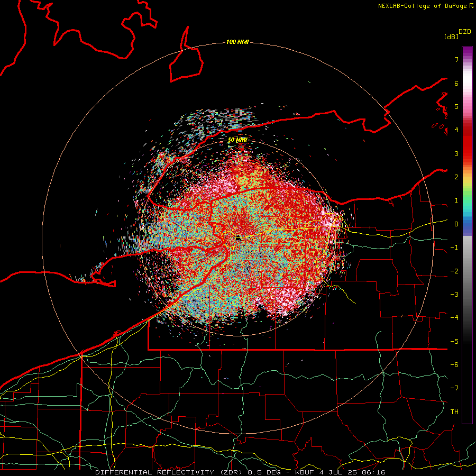Click the color scale value 4

click(x=456, y=130)
